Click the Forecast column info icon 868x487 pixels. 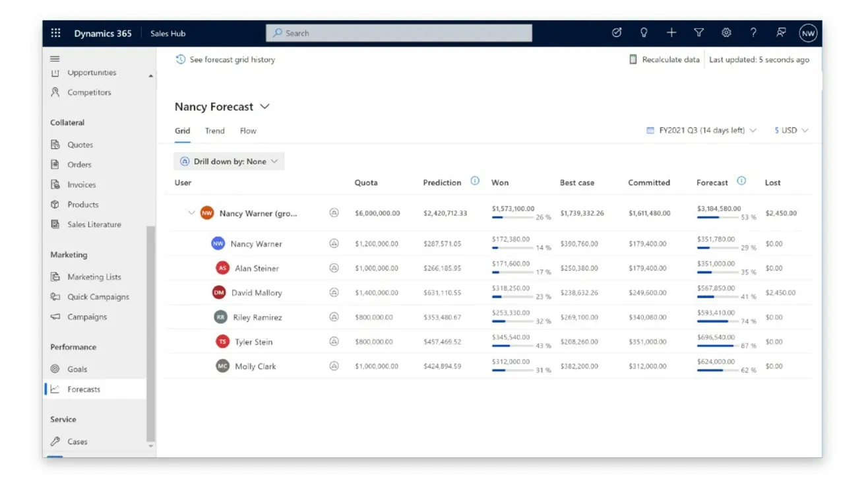pyautogui.click(x=741, y=181)
